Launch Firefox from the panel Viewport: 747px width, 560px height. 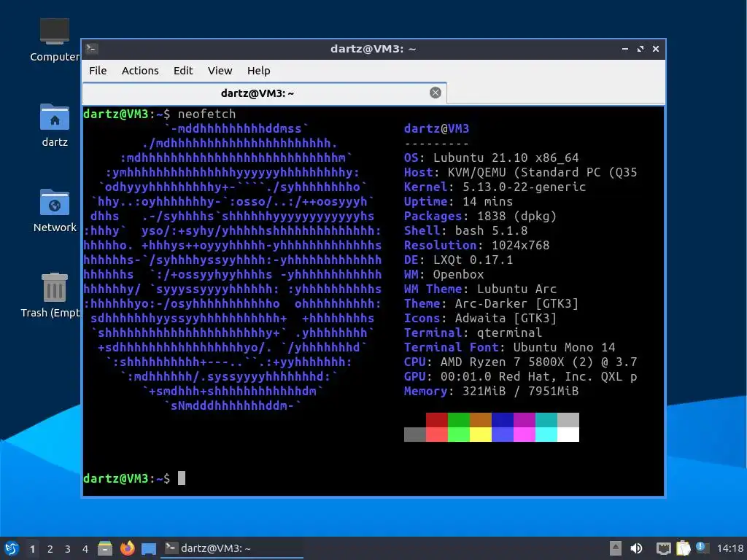click(127, 548)
